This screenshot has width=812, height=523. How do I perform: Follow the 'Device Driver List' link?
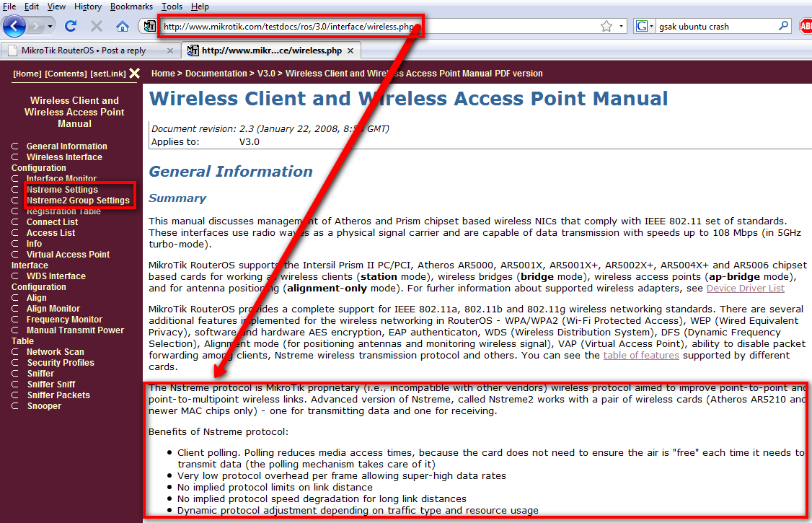pos(745,289)
